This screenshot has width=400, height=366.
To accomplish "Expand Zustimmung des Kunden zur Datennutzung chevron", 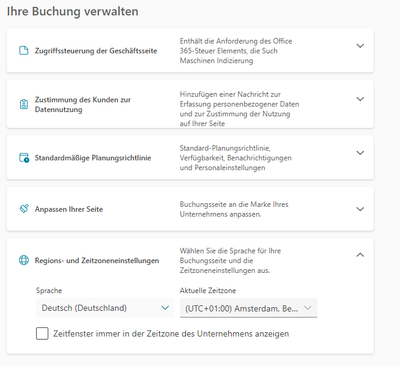I will [x=360, y=99].
